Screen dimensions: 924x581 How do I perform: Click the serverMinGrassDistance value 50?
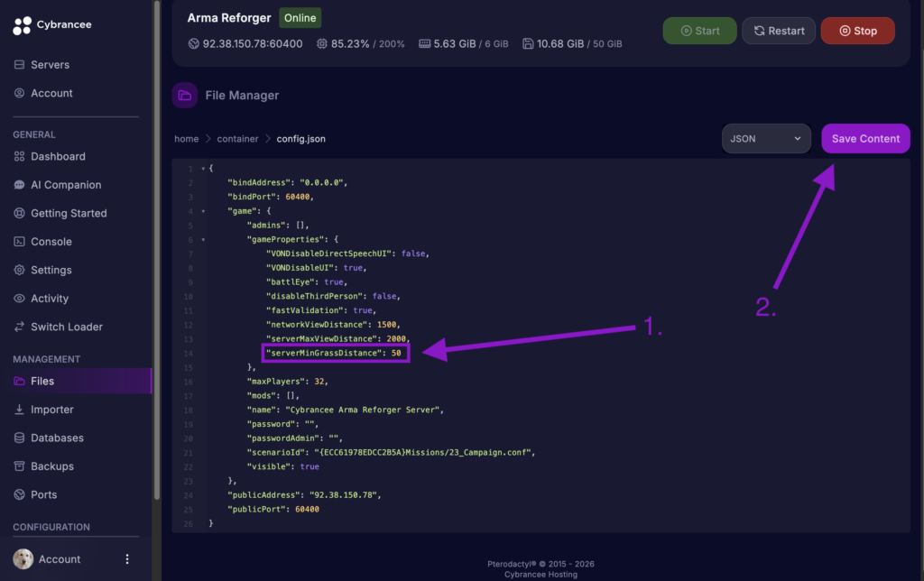[396, 353]
